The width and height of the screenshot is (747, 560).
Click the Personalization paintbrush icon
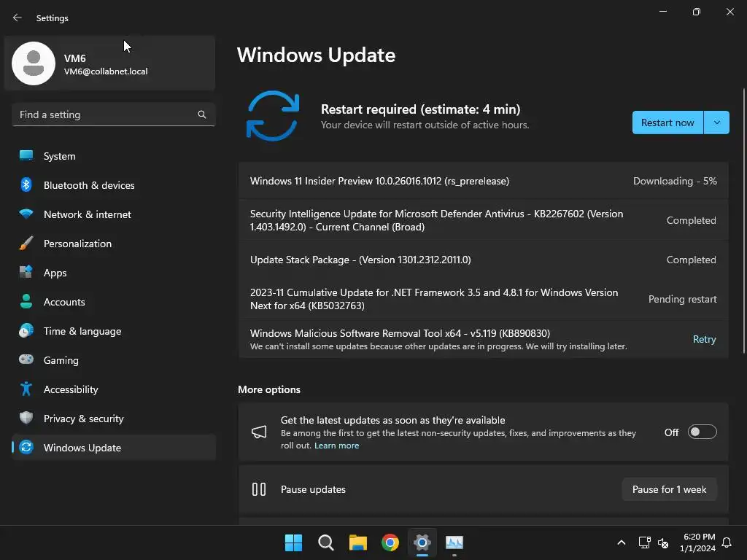click(26, 244)
